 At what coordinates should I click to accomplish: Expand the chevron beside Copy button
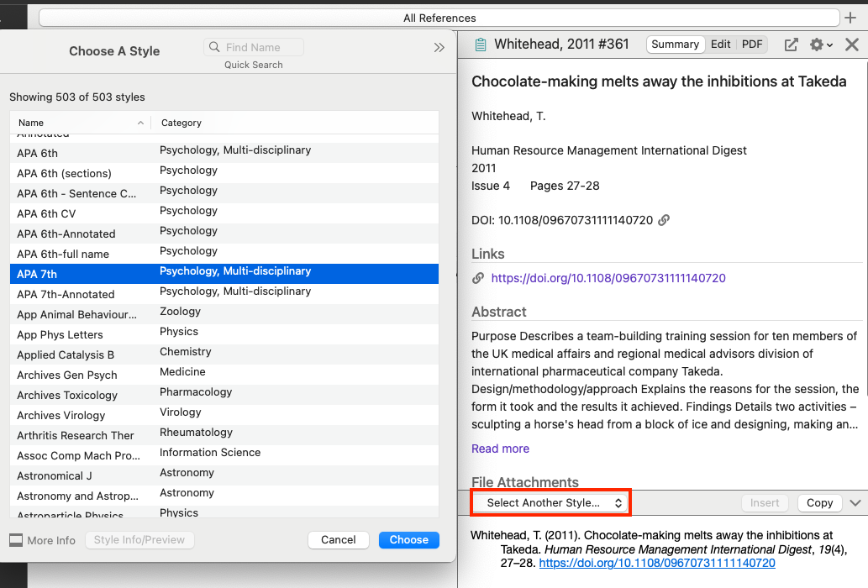click(x=855, y=503)
